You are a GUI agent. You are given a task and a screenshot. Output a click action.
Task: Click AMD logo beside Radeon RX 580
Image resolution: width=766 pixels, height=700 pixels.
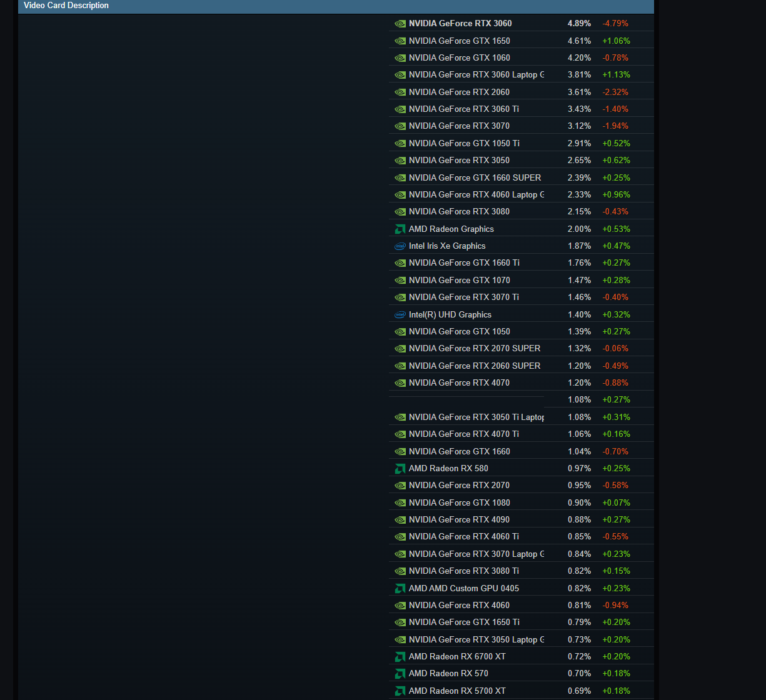click(400, 469)
